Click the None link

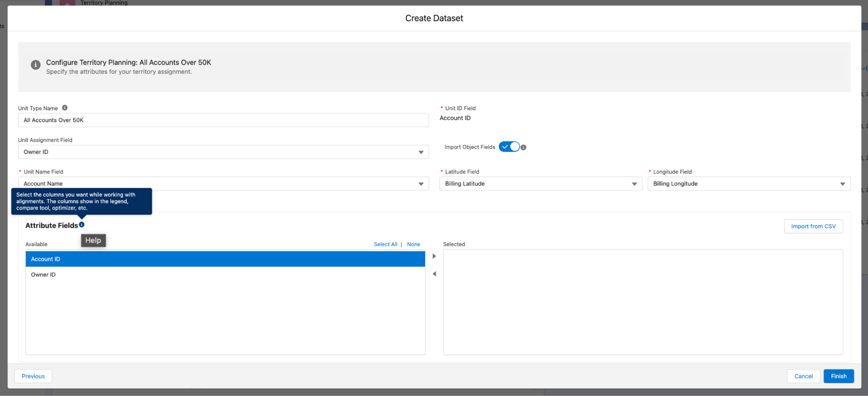tap(413, 244)
